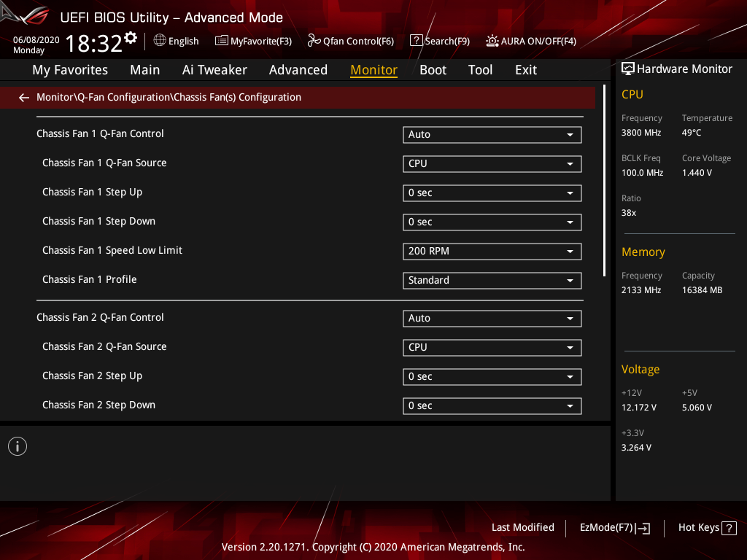
Task: Open Chassis Fan 2 Step Up dropdown
Action: 492,377
